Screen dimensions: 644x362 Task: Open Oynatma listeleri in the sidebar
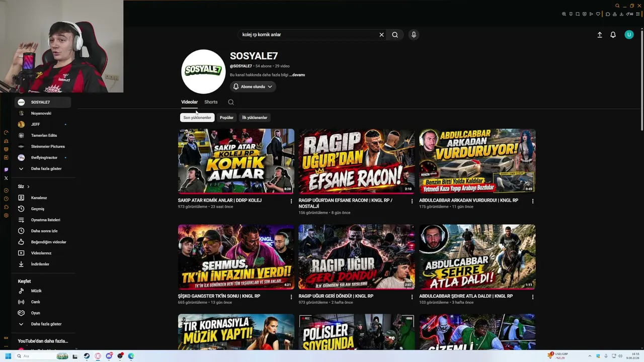43,220
